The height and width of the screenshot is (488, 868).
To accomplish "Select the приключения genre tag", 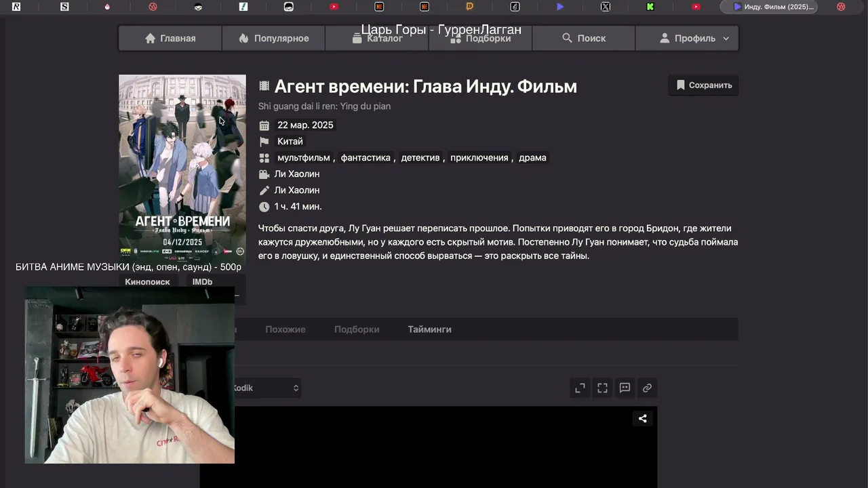I will (479, 158).
